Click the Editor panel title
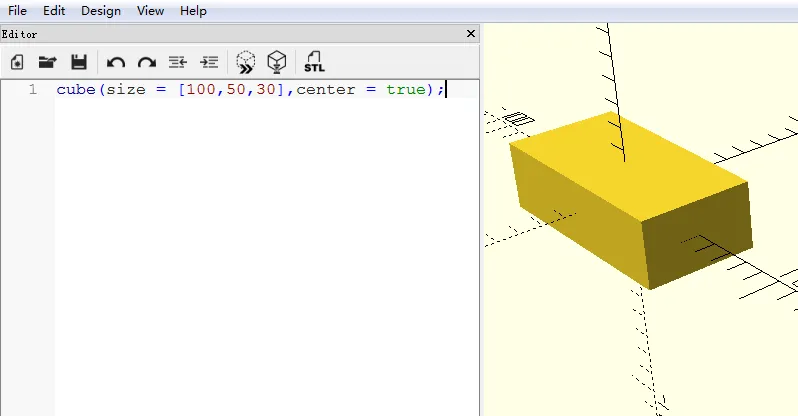Viewport: 798px width, 416px height. pos(19,34)
